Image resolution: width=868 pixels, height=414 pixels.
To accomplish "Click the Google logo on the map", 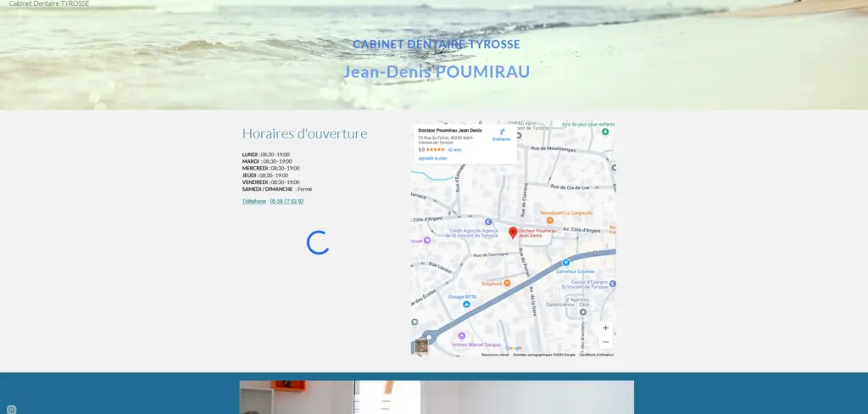I will tap(513, 348).
